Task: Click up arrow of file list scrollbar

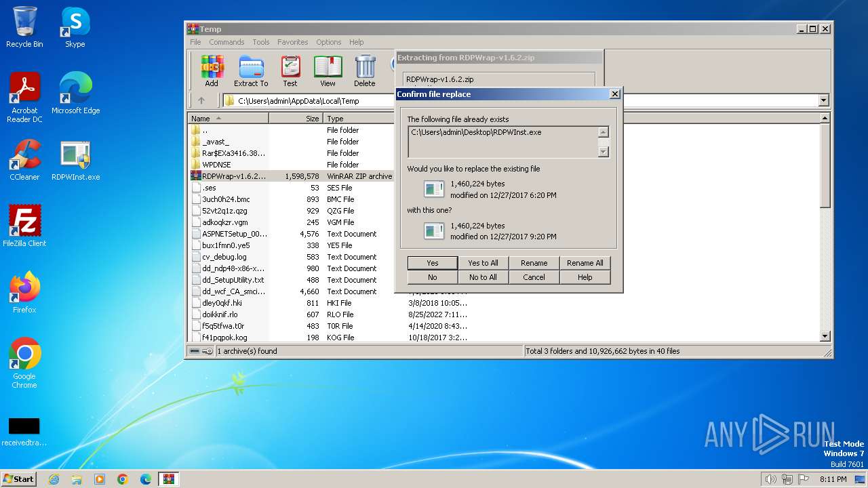Action: 825,119
